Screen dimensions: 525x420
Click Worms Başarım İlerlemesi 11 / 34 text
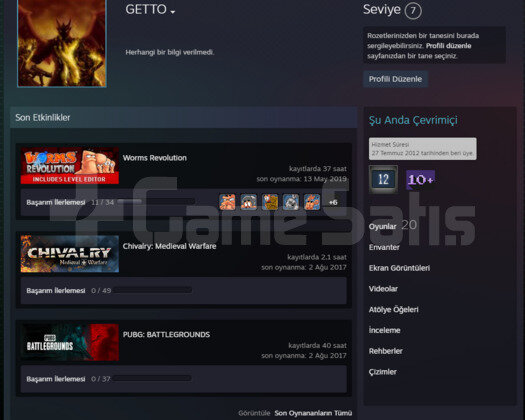70,202
